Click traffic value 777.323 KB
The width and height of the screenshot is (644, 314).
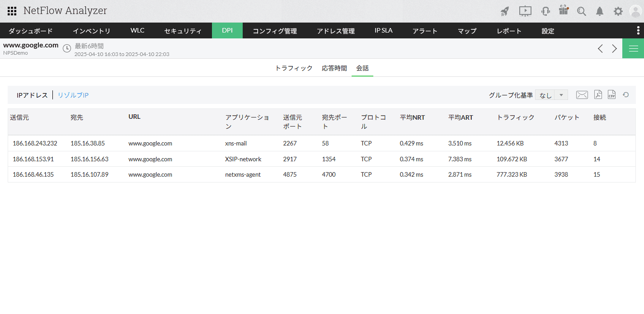pyautogui.click(x=512, y=174)
